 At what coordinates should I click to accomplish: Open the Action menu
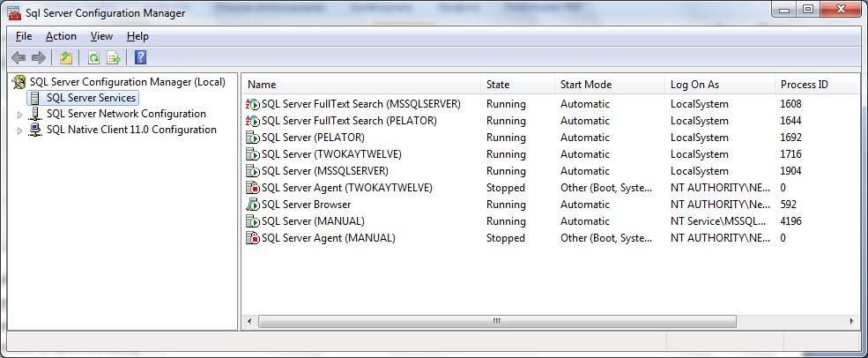pyautogui.click(x=61, y=36)
